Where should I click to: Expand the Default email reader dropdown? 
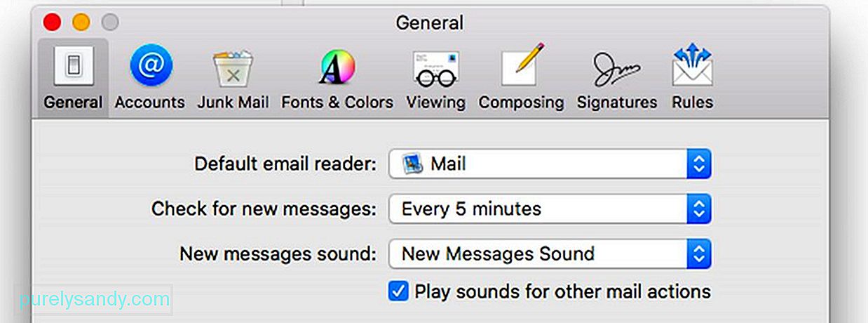(550, 164)
